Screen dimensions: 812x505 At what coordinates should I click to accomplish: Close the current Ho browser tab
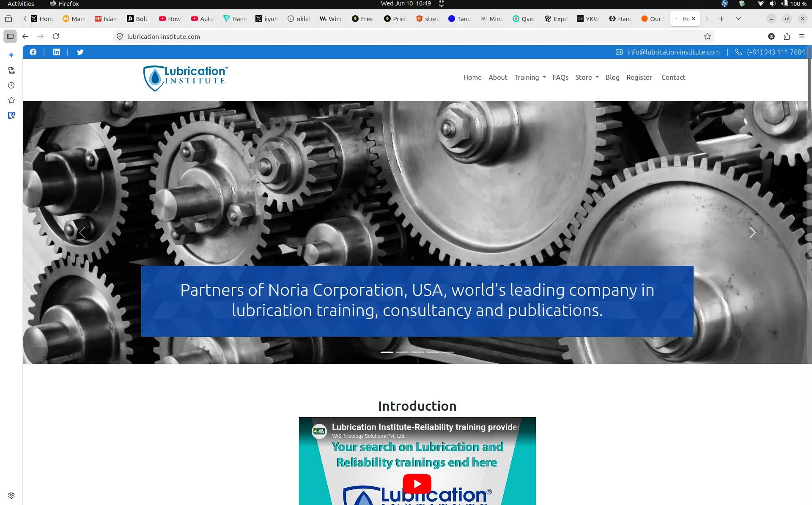click(x=694, y=19)
